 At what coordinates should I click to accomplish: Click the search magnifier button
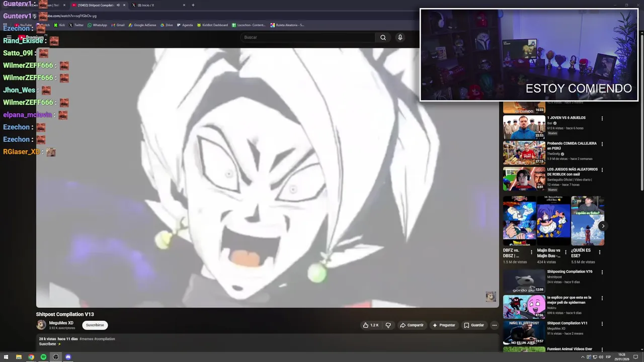[x=383, y=37]
